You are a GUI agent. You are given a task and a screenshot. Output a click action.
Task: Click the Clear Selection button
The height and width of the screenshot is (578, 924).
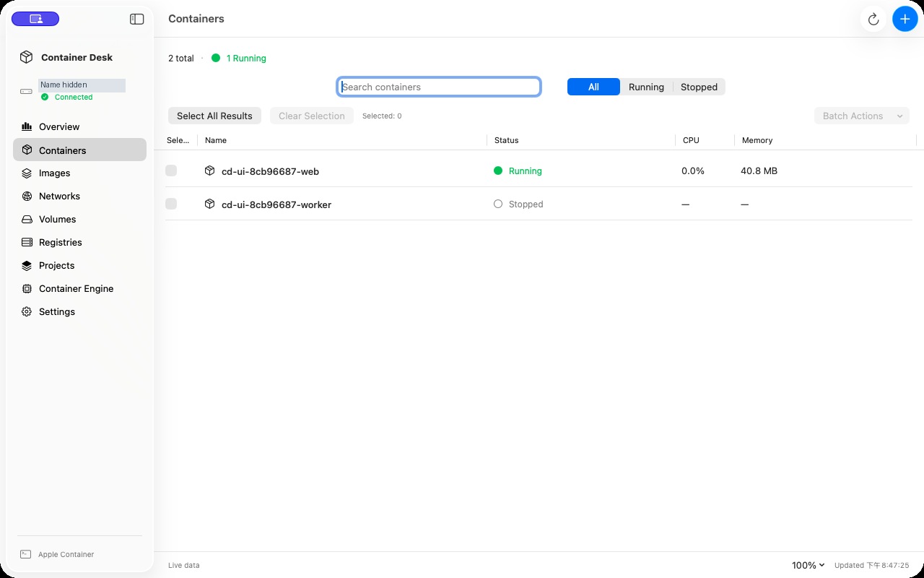tap(312, 116)
